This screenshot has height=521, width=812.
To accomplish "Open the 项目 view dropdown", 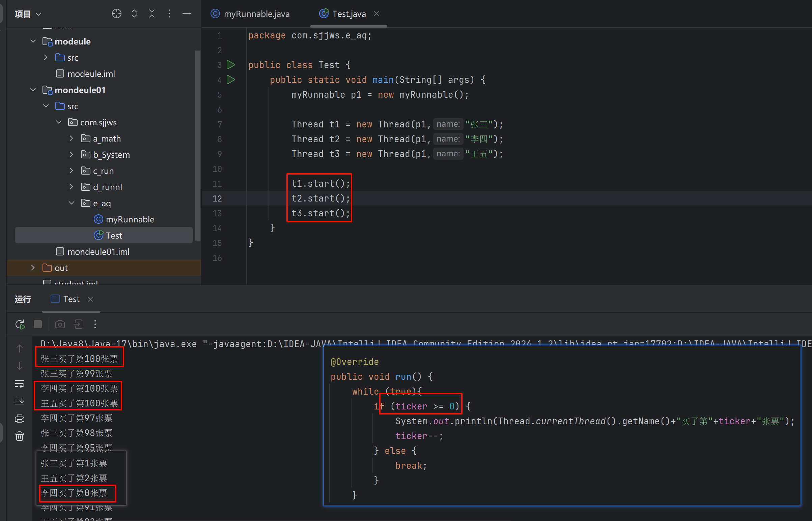I will 28,14.
